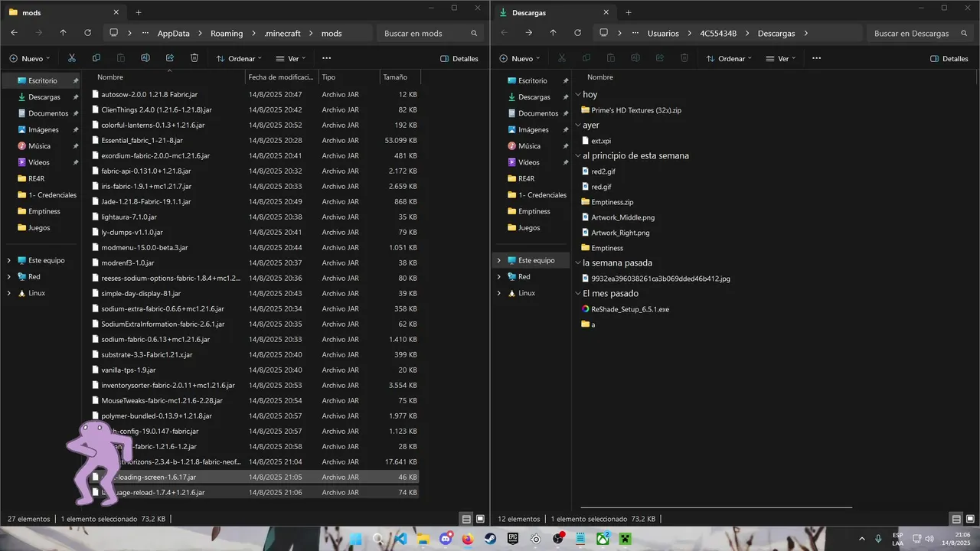Viewport: 980px width, 551px height.
Task: Open the Nuevo dropdown in mods window
Action: [x=30, y=58]
